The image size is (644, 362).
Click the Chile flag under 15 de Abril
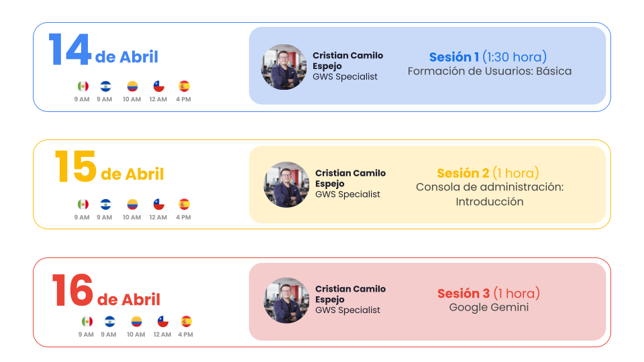pyautogui.click(x=159, y=204)
